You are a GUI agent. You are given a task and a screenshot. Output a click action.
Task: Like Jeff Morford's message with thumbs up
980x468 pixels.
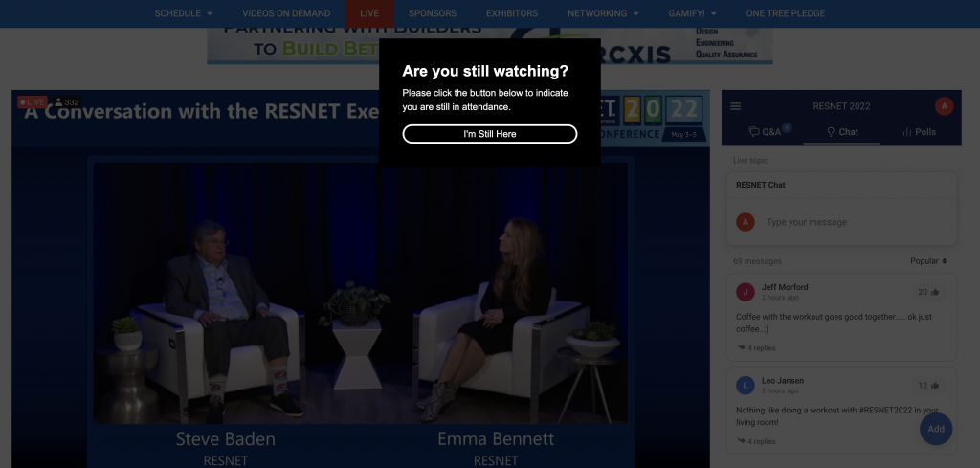pos(935,292)
